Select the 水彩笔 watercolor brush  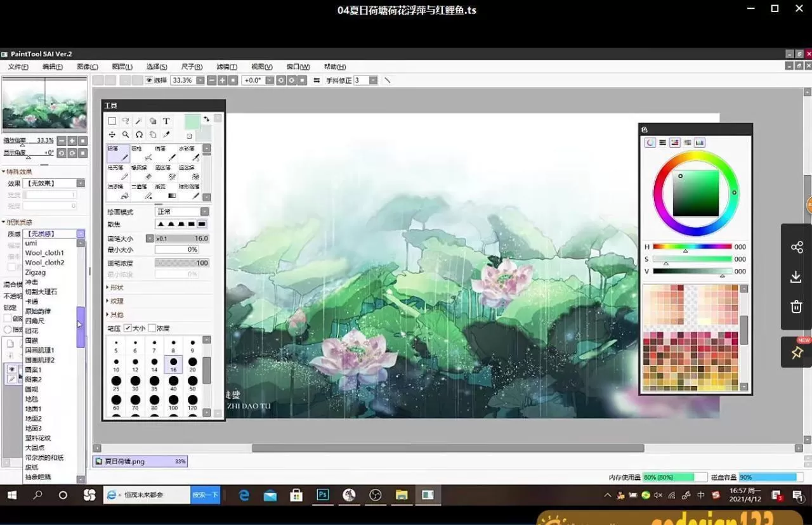[x=190, y=153]
